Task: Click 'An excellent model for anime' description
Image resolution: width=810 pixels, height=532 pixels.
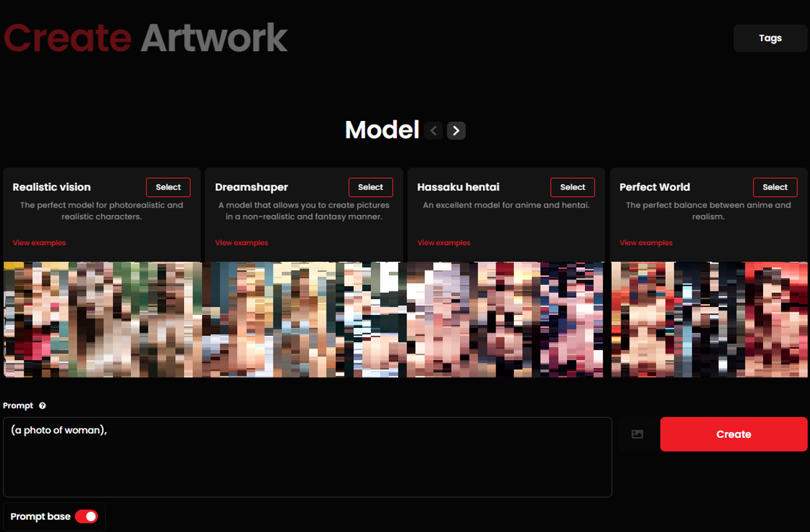Action: point(506,206)
